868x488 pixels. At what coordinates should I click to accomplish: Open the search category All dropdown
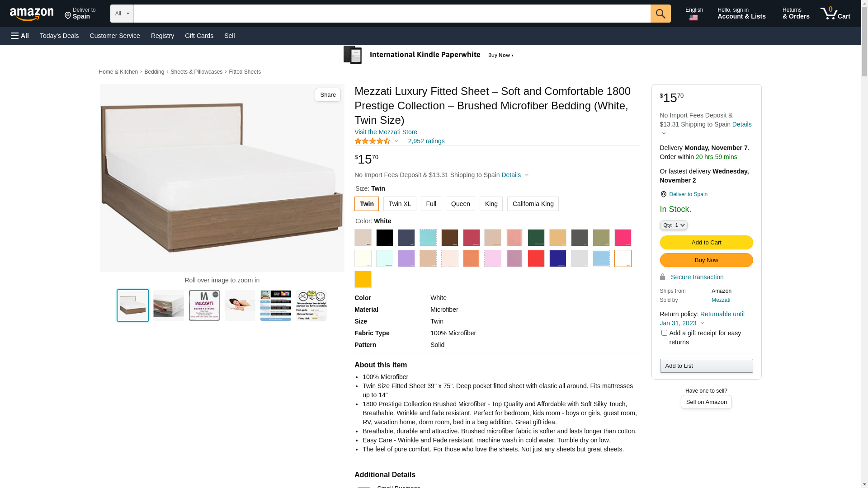tap(122, 14)
